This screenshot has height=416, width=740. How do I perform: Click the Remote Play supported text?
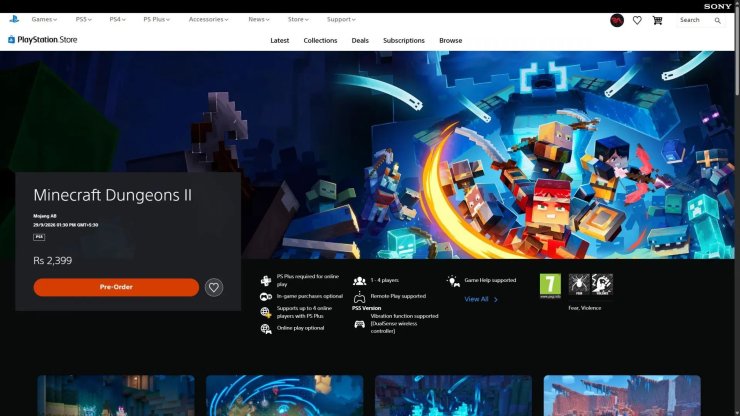point(398,296)
